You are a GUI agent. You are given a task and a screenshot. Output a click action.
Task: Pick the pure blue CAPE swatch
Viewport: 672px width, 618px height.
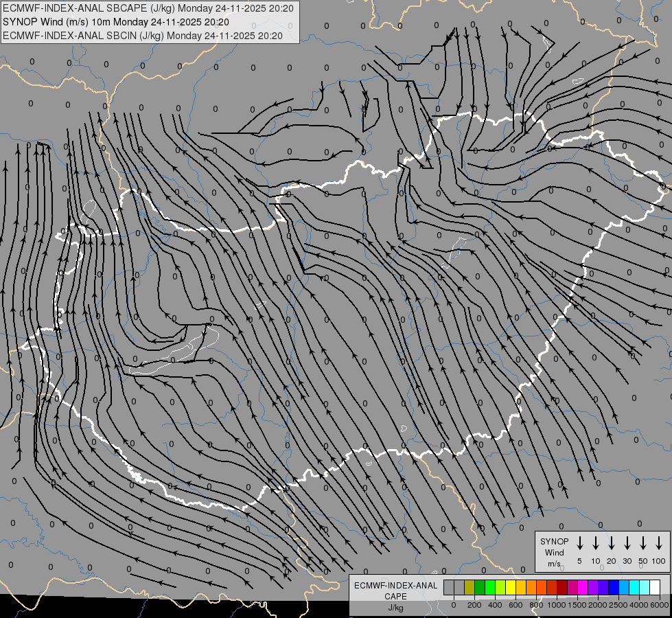[x=614, y=587]
